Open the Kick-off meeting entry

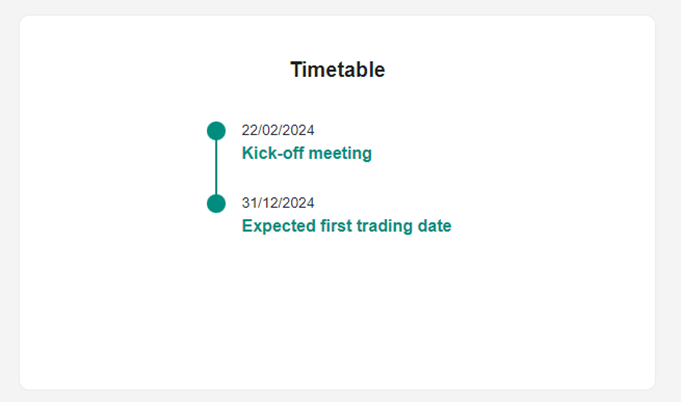(307, 153)
